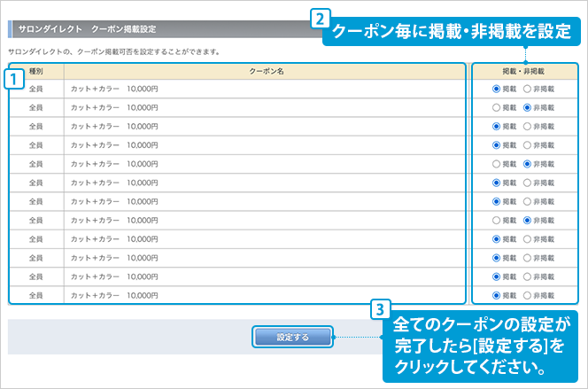Select 掲載 for the eighth coupon row
Viewport: 588px width, 389px height.
coord(497,221)
